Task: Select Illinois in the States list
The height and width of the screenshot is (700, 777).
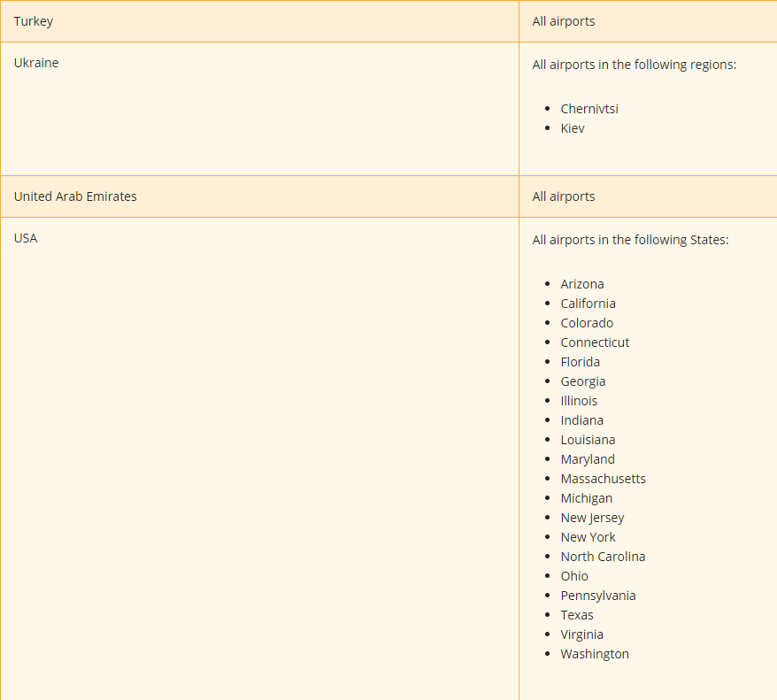Action: point(579,401)
